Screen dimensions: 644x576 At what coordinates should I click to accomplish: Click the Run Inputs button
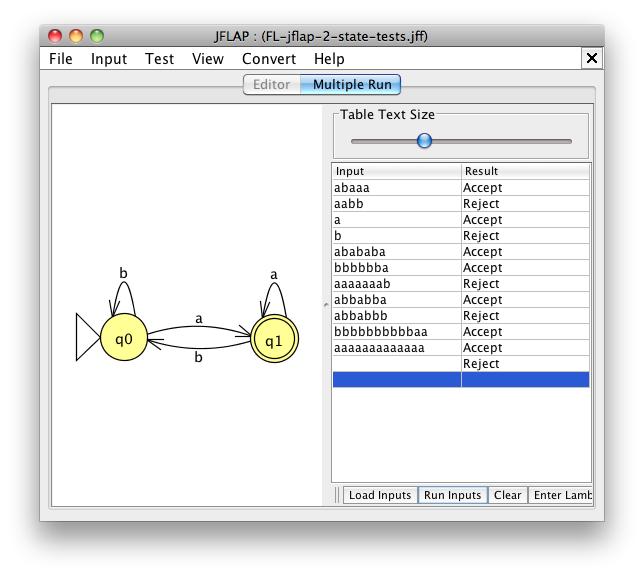[453, 495]
